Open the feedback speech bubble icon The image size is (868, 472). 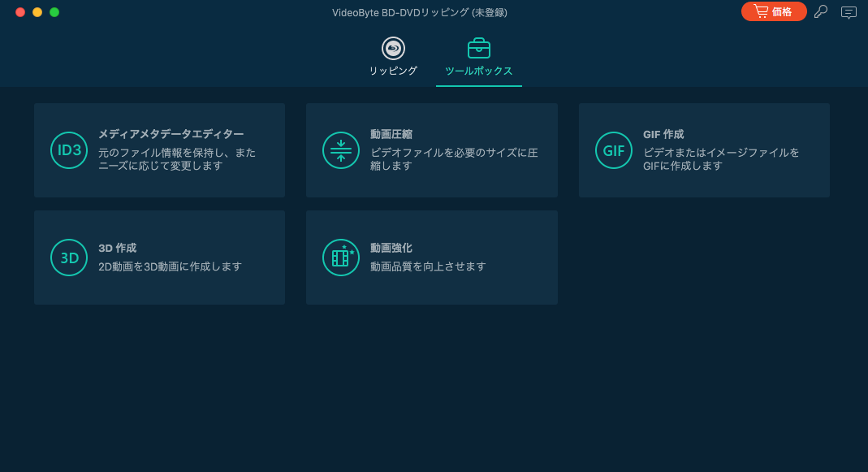pyautogui.click(x=849, y=12)
